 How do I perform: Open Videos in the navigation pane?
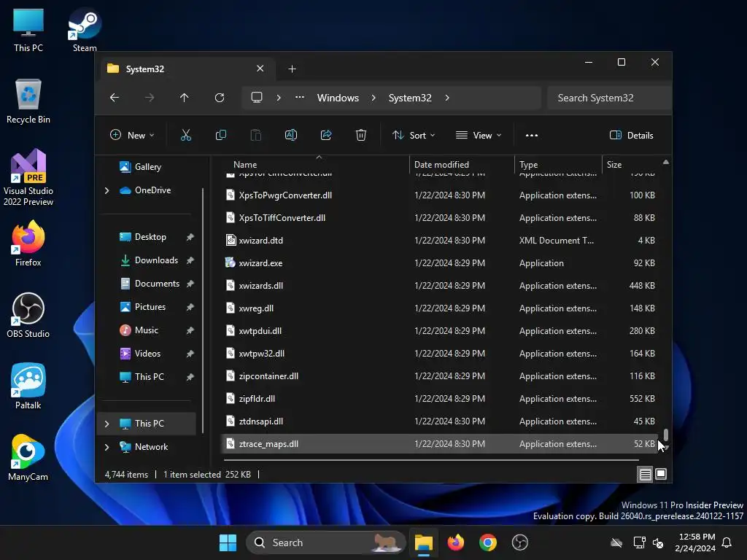[x=147, y=354]
